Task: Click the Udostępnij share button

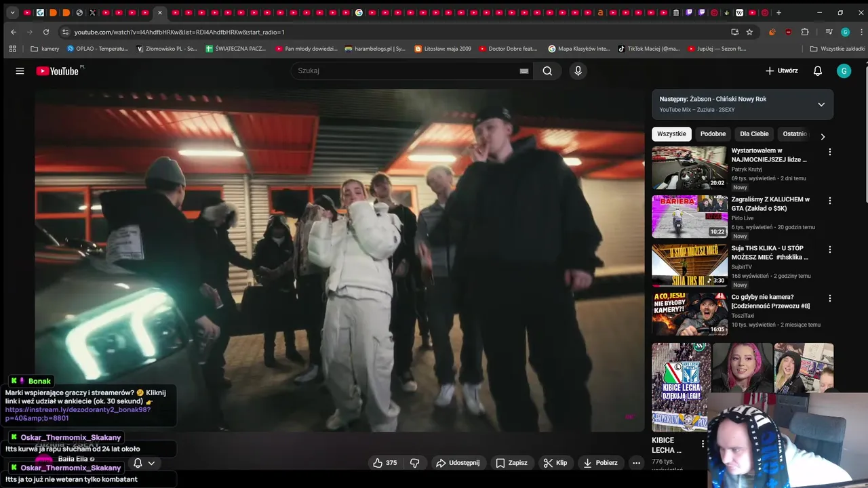Action: (458, 463)
